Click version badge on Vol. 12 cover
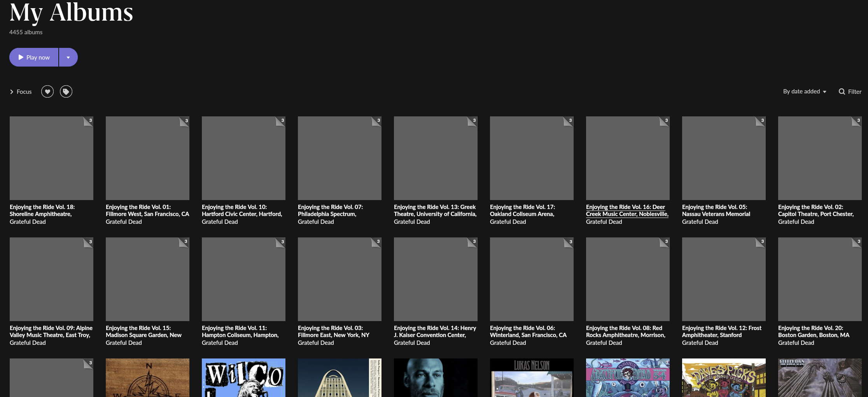Screen dimensions: 868x397 (761, 242)
